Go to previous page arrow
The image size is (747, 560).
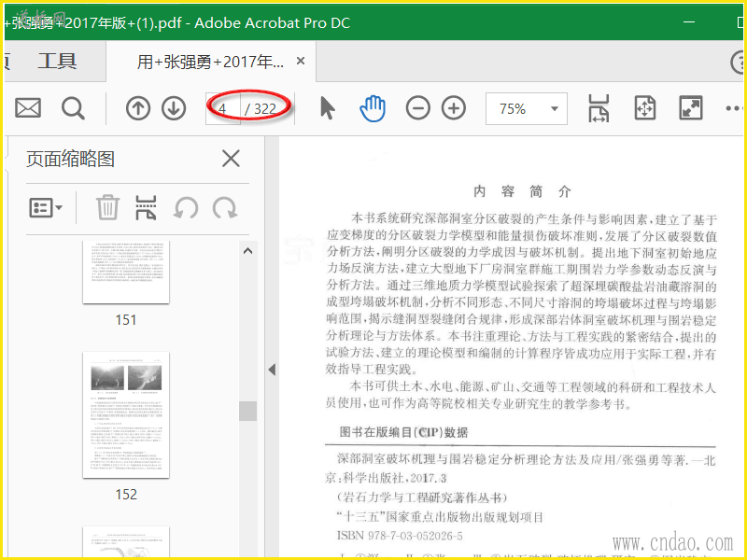coord(138,108)
